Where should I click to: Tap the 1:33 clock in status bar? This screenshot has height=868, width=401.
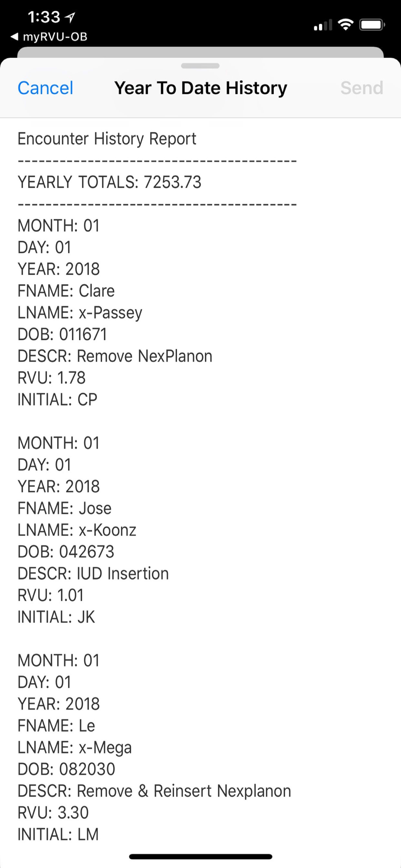(x=44, y=17)
